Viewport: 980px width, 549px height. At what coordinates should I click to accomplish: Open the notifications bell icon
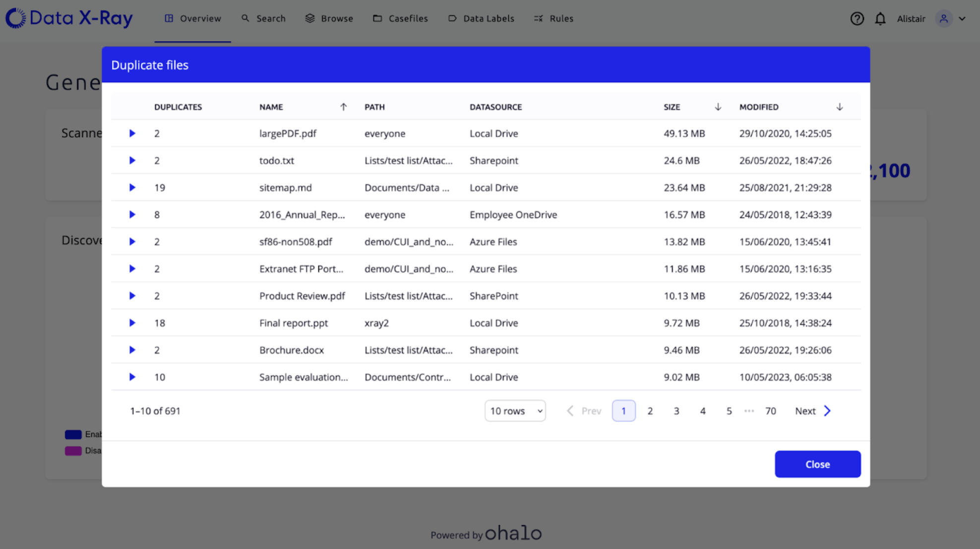[880, 19]
